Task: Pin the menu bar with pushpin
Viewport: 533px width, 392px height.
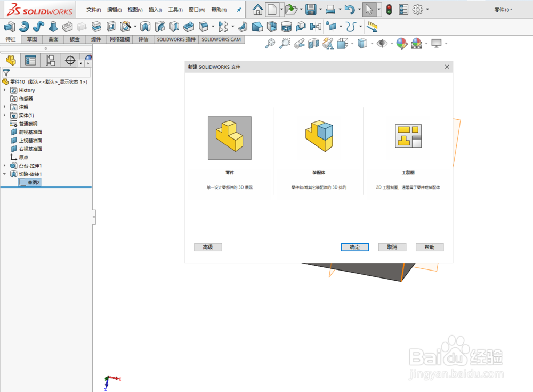Action: tap(239, 10)
